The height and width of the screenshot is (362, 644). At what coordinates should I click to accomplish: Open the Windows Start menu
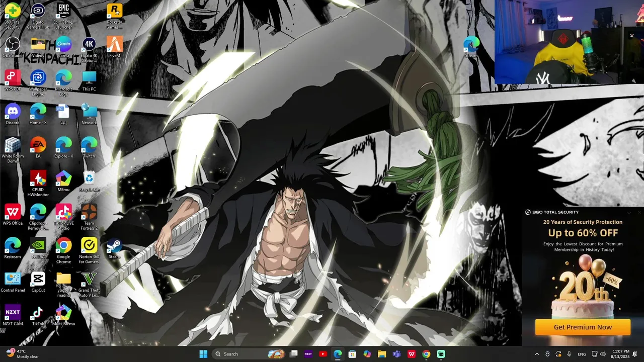pyautogui.click(x=203, y=354)
